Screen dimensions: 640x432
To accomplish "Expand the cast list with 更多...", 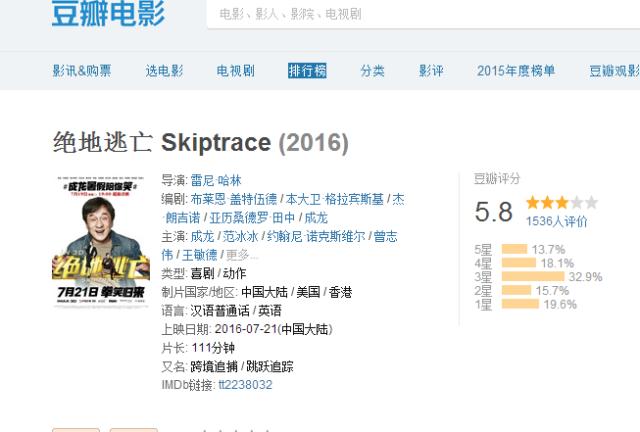I will click(x=242, y=255).
